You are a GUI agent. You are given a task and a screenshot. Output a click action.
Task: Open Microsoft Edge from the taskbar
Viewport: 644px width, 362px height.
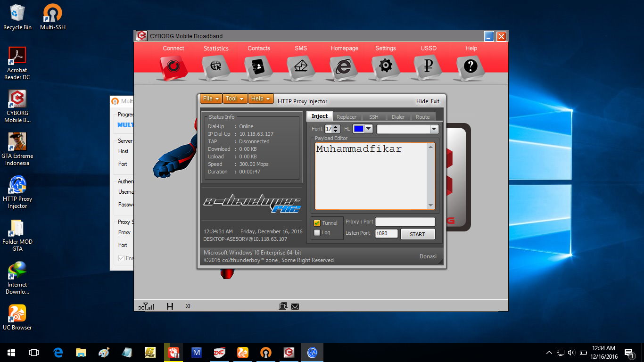[58, 353]
